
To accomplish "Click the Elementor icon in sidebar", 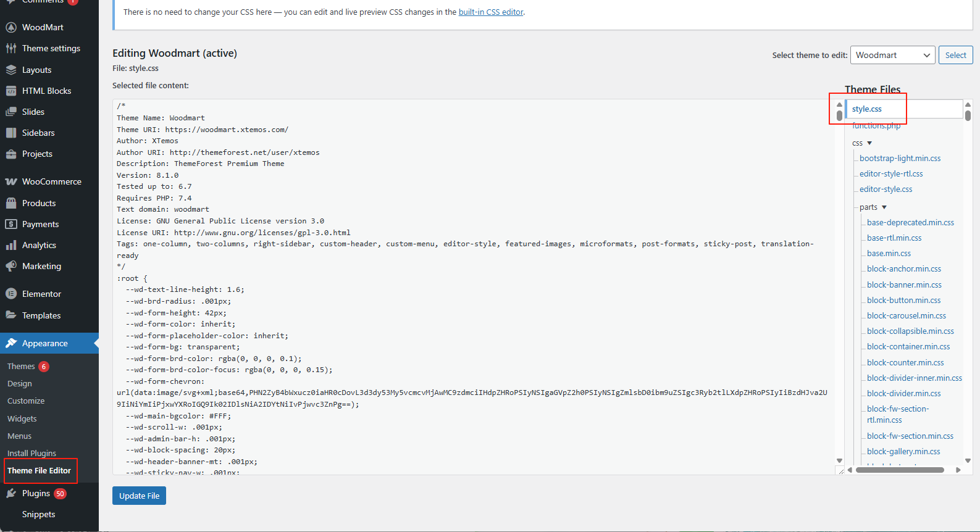I will coord(11,294).
